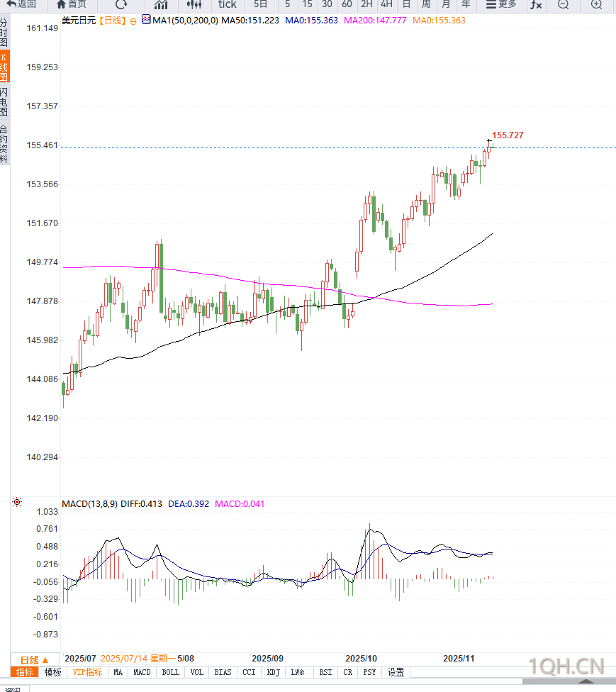Viewport: 616px width, 692px height.
Task: Click the 2025/11 date axis marker
Action: tap(459, 659)
